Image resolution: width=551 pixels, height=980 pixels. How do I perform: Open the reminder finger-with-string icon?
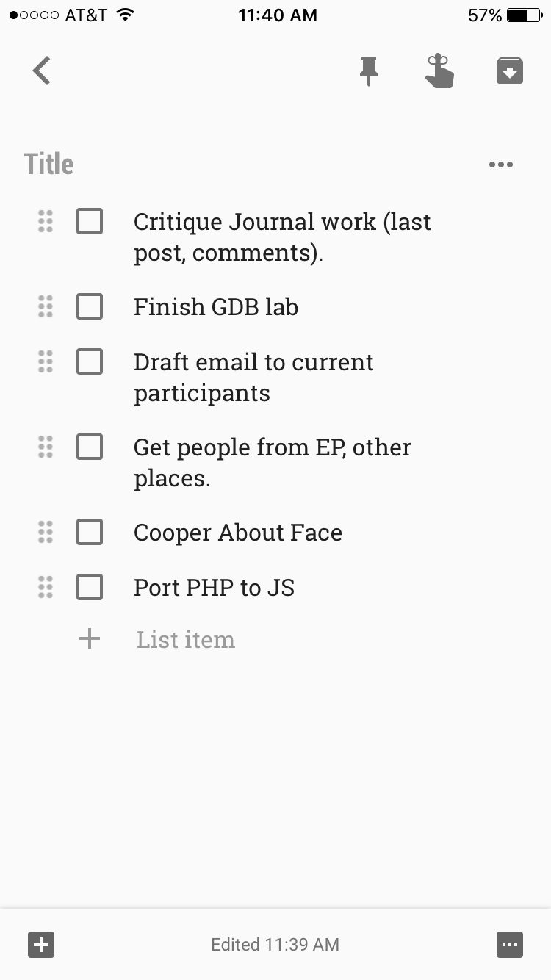click(x=439, y=71)
